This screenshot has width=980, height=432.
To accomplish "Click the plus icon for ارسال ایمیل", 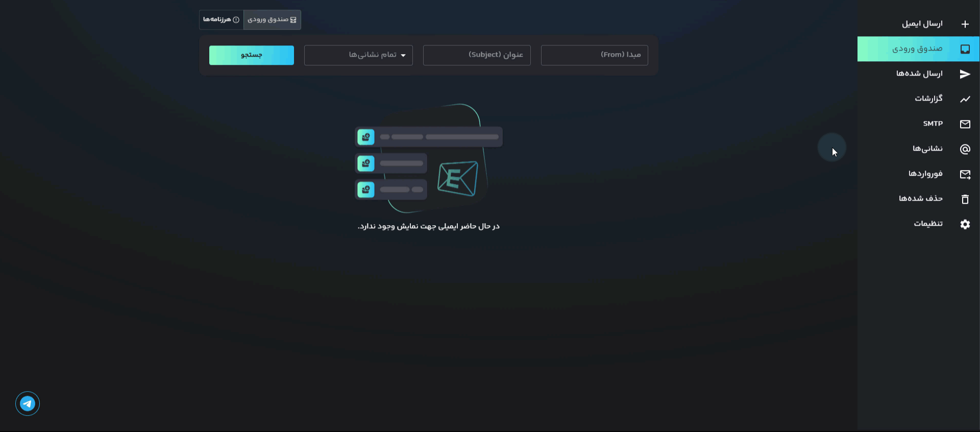I will tap(965, 24).
